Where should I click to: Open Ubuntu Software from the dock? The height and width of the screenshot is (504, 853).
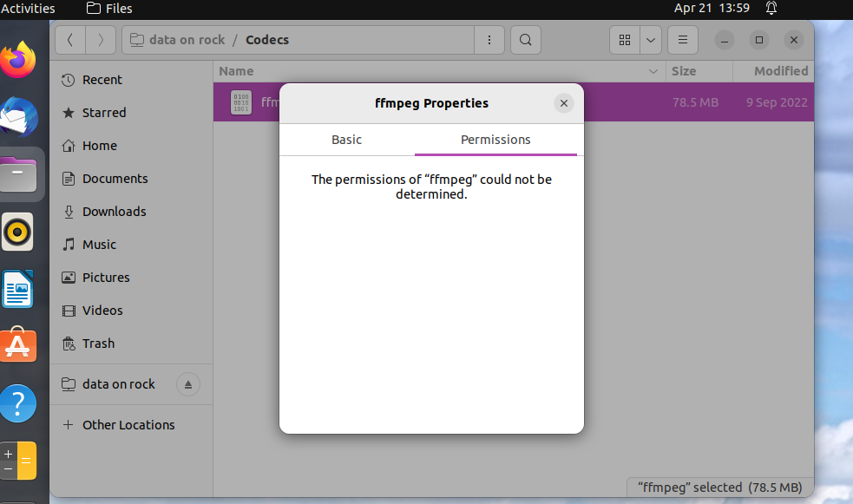click(x=18, y=345)
